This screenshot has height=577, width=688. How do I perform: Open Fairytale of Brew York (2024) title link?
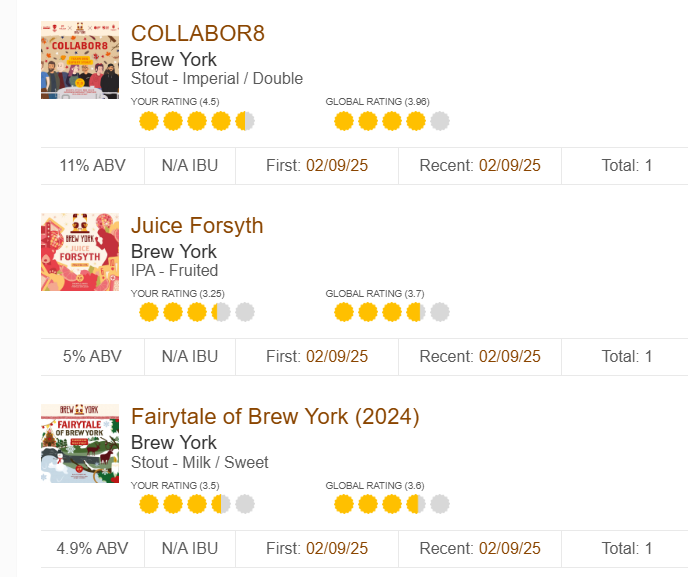[x=275, y=416]
